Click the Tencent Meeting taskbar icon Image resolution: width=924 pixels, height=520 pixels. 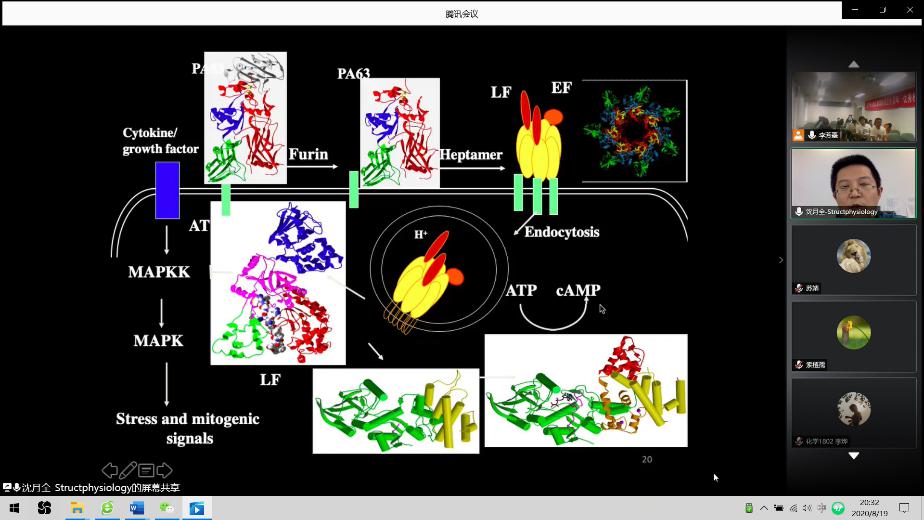(197, 508)
